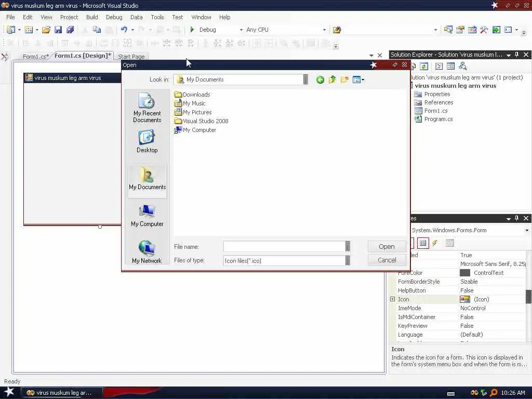Click the Cancel button in the dialog

coord(387,260)
